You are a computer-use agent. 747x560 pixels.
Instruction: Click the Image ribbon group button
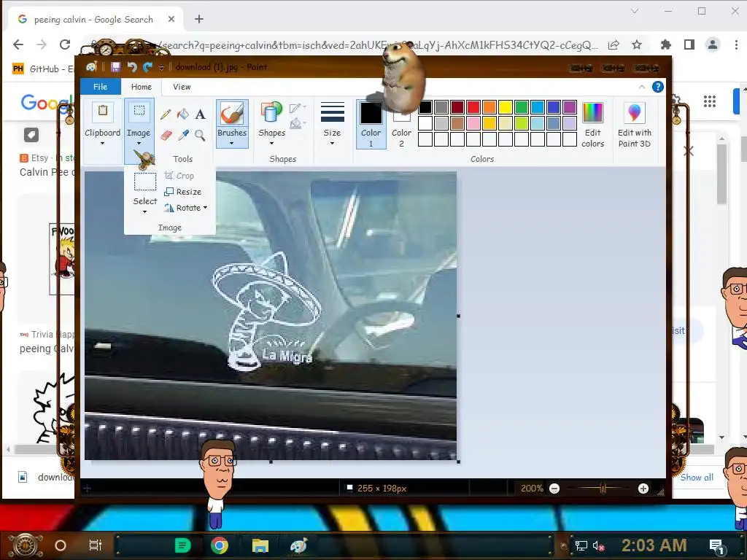139,131
